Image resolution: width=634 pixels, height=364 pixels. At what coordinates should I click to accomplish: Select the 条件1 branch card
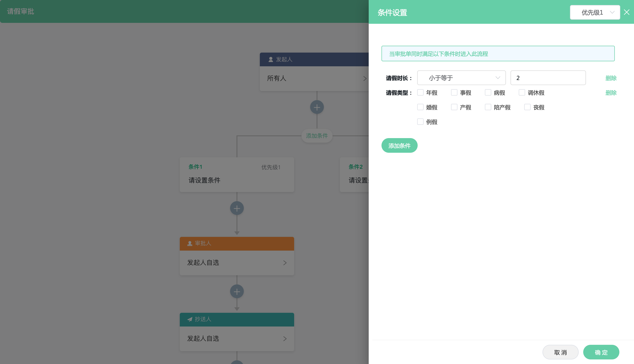pyautogui.click(x=237, y=174)
